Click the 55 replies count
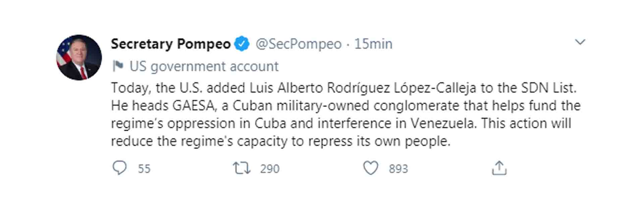644x205 pixels. point(144,168)
